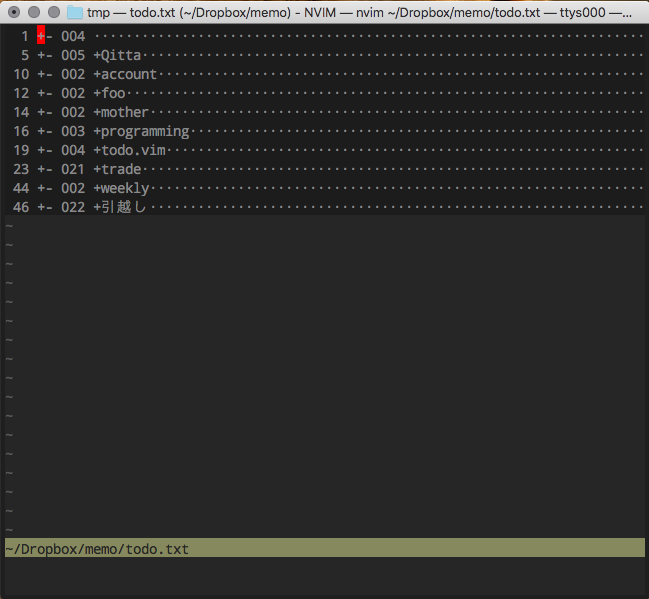Click fold count 005 beside +Qitta
The height and width of the screenshot is (599, 649).
click(73, 55)
